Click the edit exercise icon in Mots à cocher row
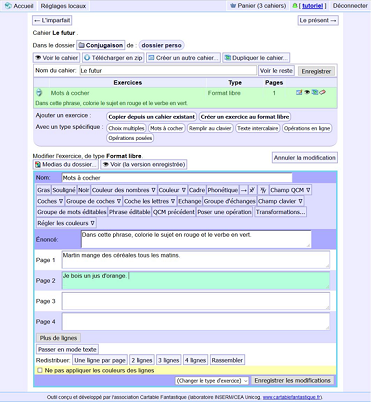Viewport: 371px width, 402px height. (299, 92)
